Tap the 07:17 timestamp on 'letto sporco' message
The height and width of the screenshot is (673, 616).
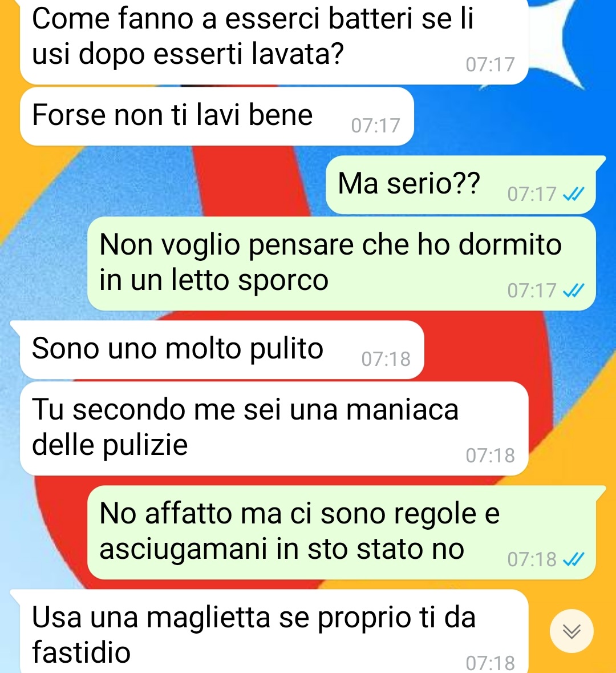532,291
